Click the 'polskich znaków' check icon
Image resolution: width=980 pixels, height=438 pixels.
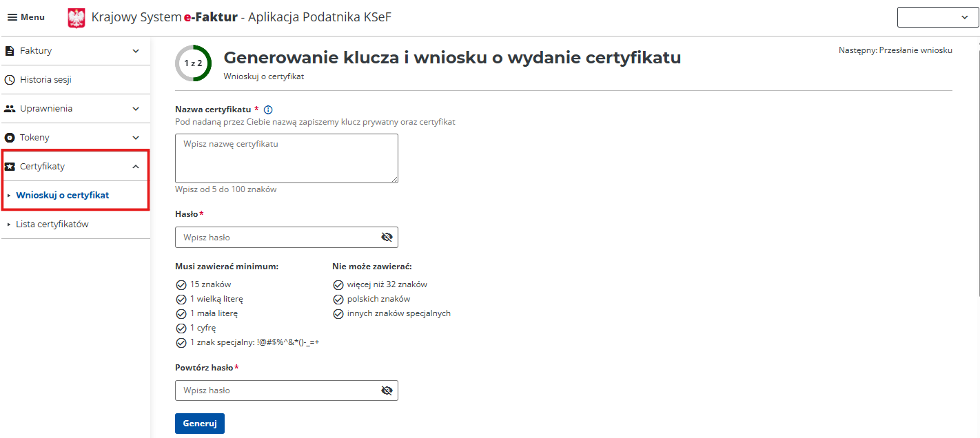[x=338, y=299]
